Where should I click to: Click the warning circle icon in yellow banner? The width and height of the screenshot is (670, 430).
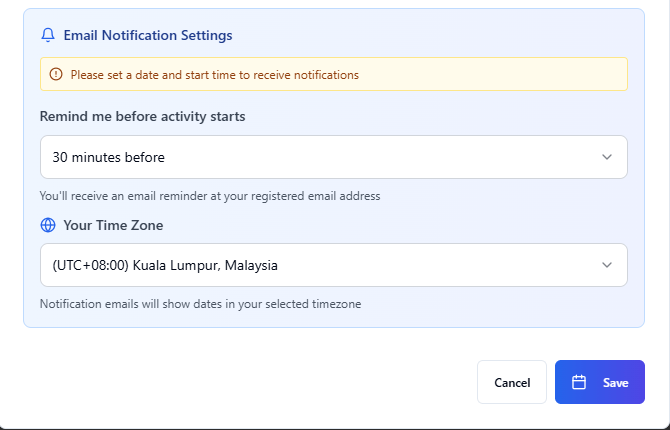pos(56,74)
